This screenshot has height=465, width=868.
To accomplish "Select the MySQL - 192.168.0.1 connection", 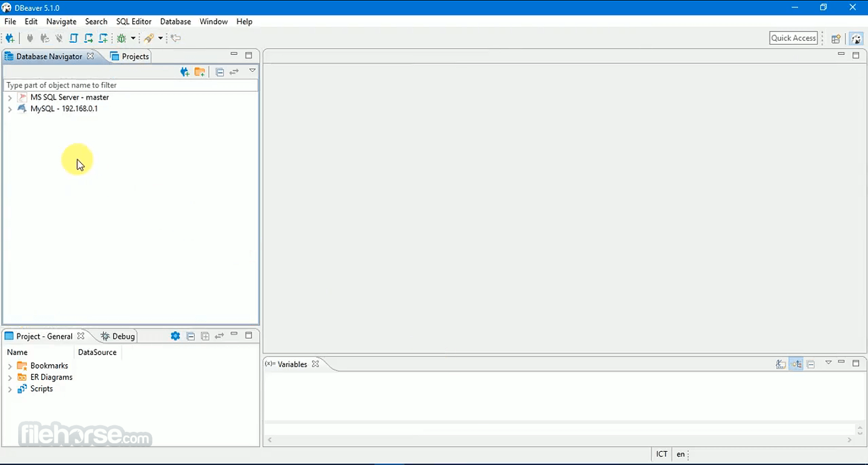I will pos(64,109).
